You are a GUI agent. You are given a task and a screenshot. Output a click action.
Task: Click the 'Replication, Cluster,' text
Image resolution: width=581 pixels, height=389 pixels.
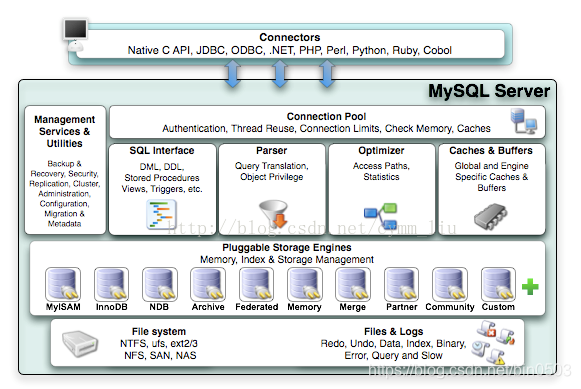point(64,184)
